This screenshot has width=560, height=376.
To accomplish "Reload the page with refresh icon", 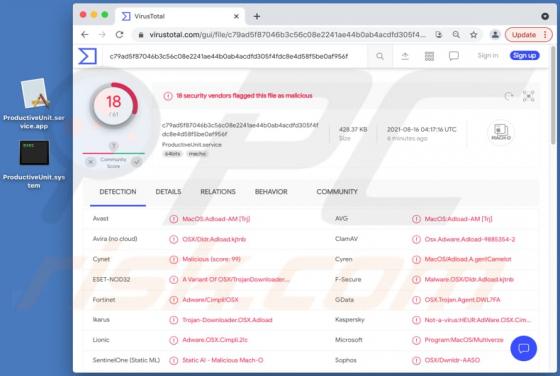I will coord(120,35).
